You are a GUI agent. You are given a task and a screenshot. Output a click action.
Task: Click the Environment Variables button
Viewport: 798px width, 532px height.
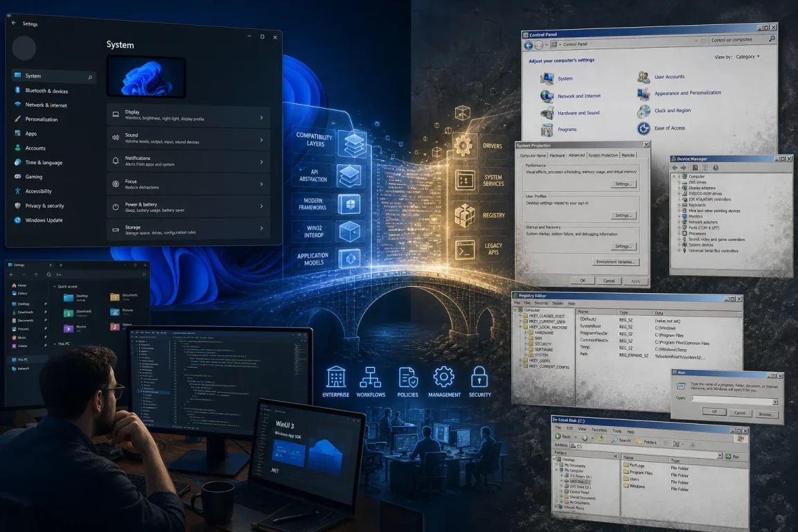615,262
